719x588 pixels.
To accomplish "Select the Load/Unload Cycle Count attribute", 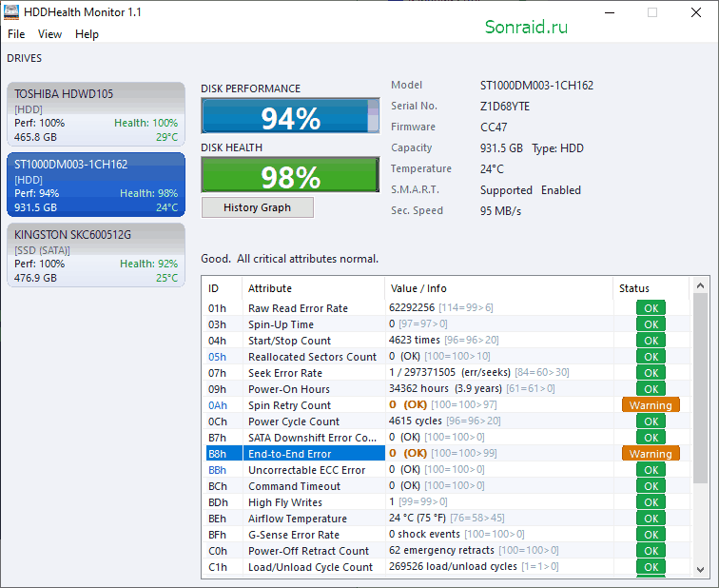I will point(447,567).
